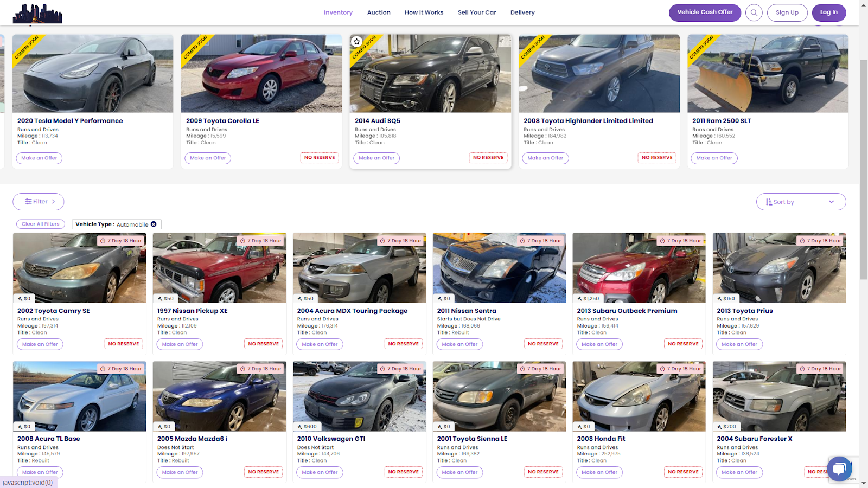Remove the Vehicle Type Automobile filter chip
The height and width of the screenshot is (488, 868).
click(x=154, y=224)
